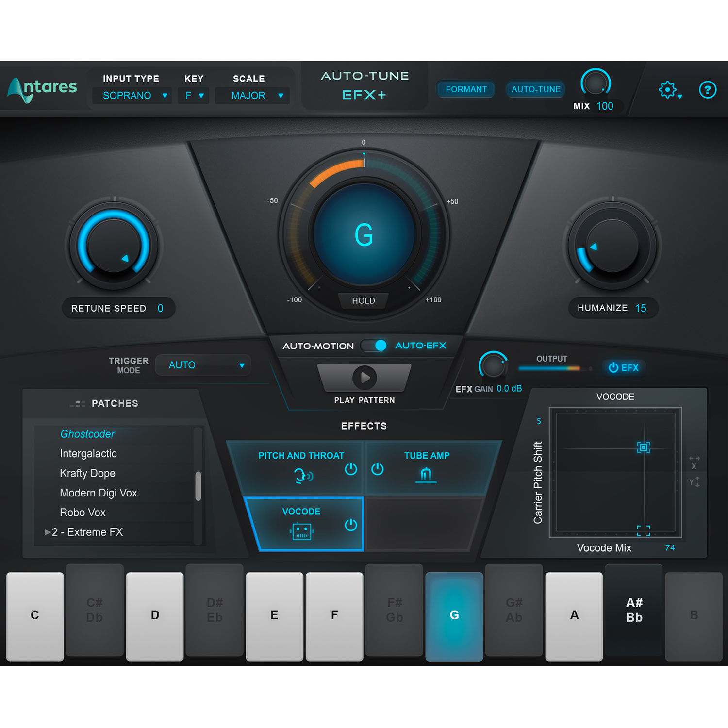Viewport: 728px width, 728px height.
Task: Toggle the C# Db key
Action: click(x=95, y=610)
